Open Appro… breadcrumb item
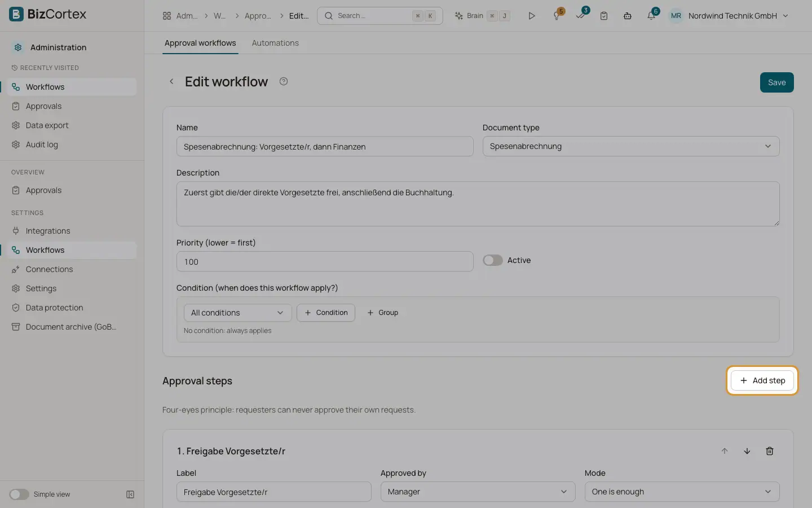The height and width of the screenshot is (508, 812). tap(258, 16)
